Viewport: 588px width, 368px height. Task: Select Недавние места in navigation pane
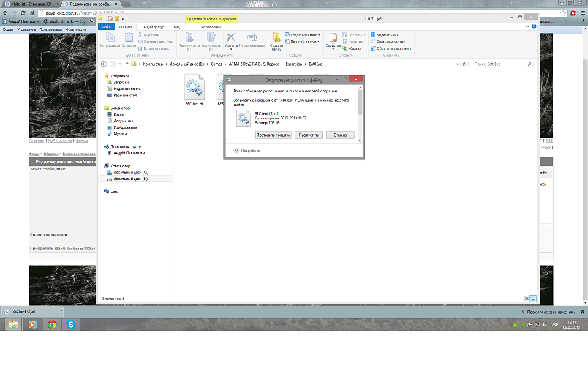[x=127, y=89]
